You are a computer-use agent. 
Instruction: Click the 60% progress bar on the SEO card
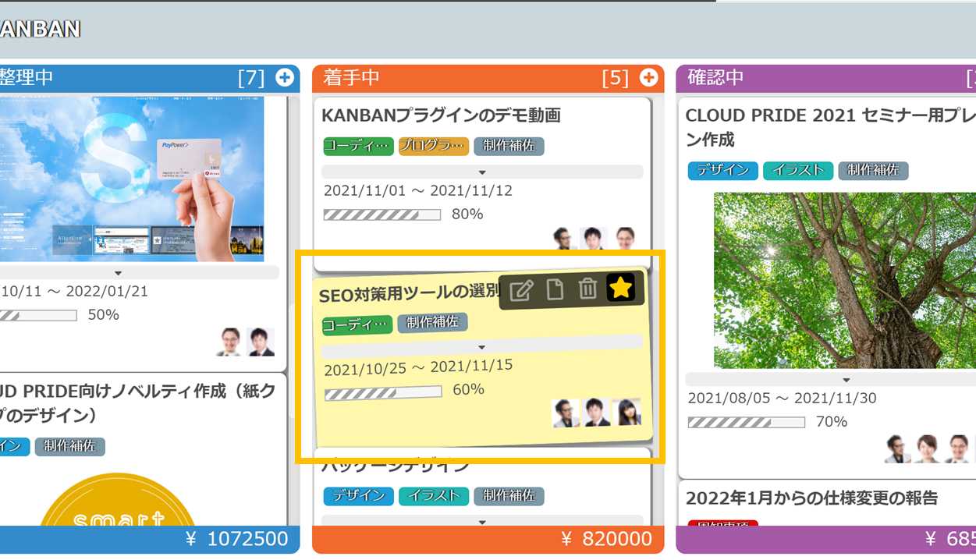point(383,392)
